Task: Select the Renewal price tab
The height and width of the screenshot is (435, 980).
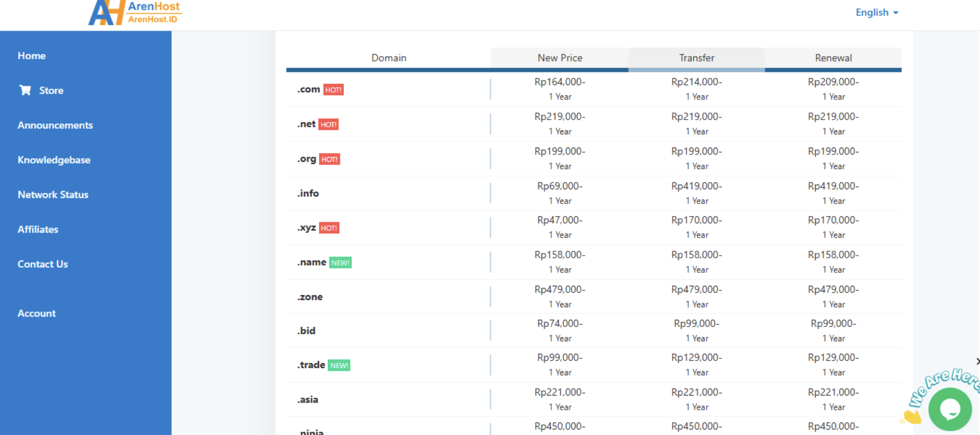Action: [833, 58]
